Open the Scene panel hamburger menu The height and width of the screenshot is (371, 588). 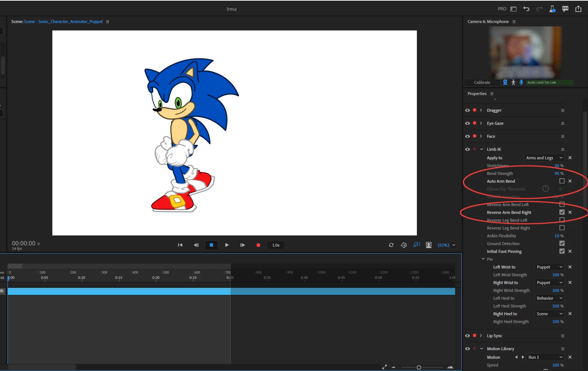(x=108, y=22)
